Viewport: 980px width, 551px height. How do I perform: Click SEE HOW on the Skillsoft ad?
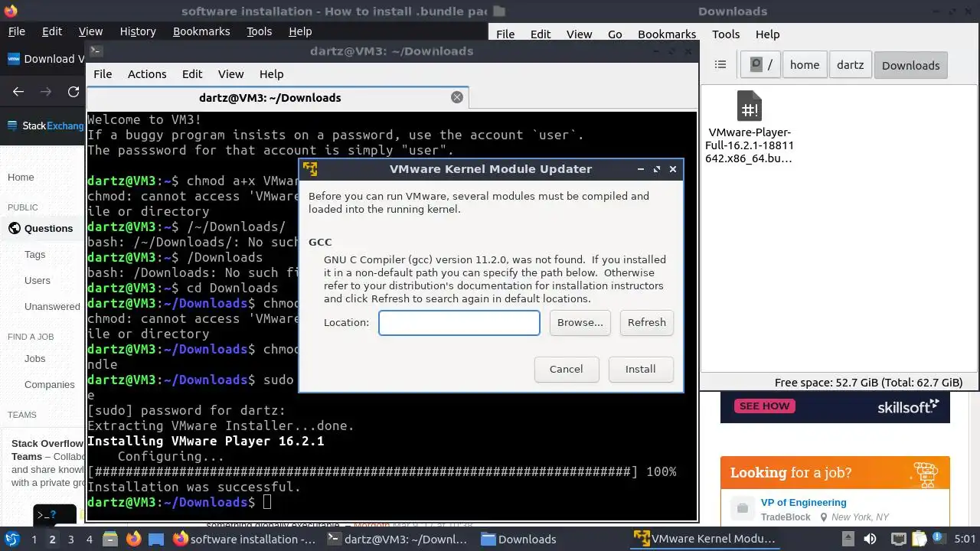click(x=764, y=406)
